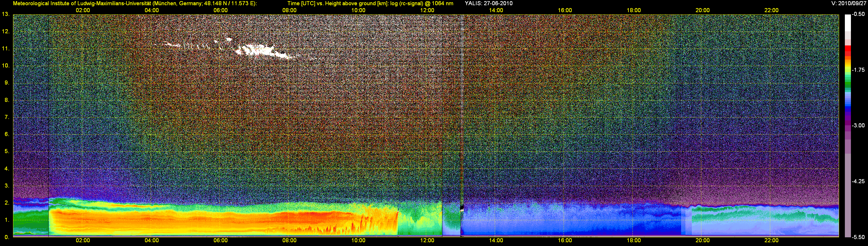Click the 04:00 label on the top time axis
Screen dimensions: 868x246
coord(152,10)
